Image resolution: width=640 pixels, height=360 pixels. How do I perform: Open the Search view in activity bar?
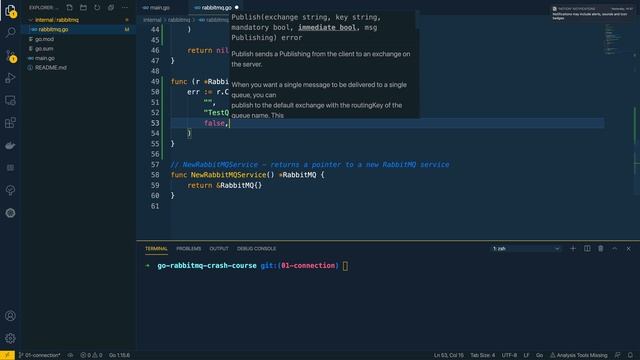(x=10, y=32)
